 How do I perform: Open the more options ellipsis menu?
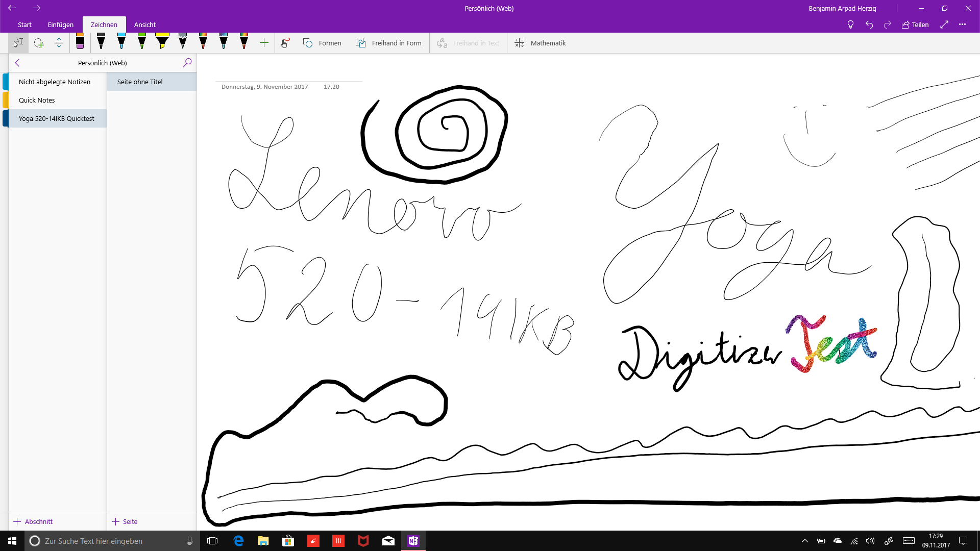(962, 24)
